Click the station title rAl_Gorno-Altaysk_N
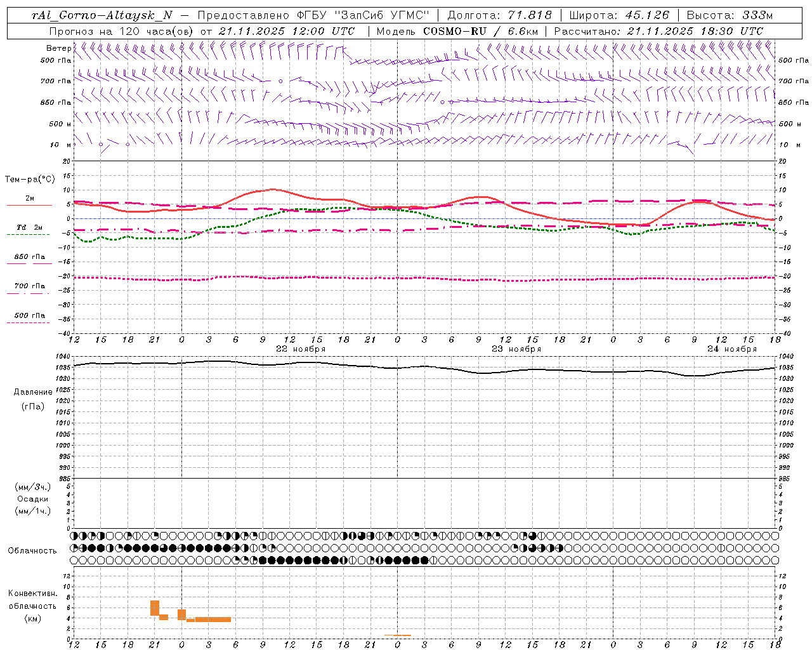This screenshot has height=650, width=812. [101, 15]
